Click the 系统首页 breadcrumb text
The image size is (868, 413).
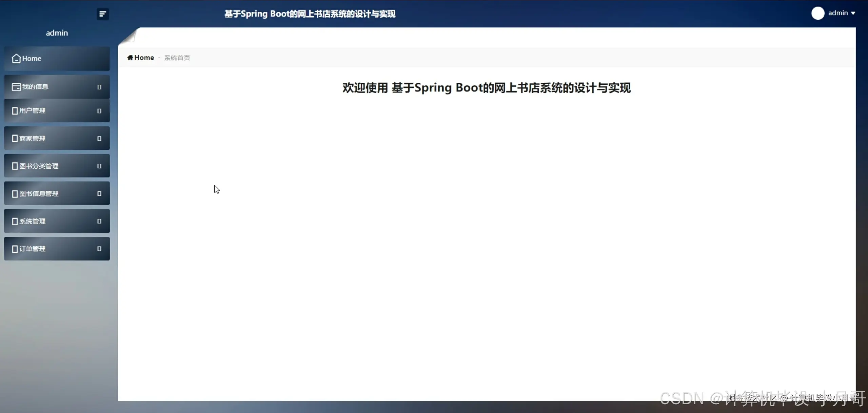click(x=177, y=58)
